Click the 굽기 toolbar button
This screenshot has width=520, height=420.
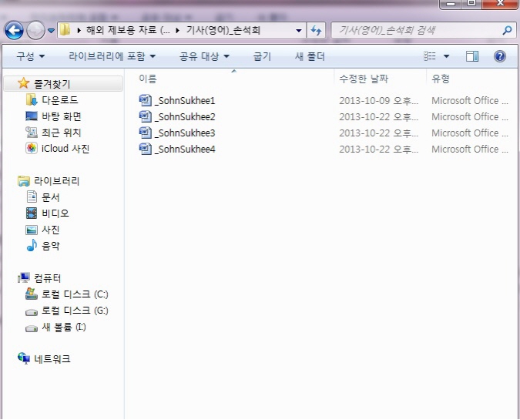[x=263, y=56]
